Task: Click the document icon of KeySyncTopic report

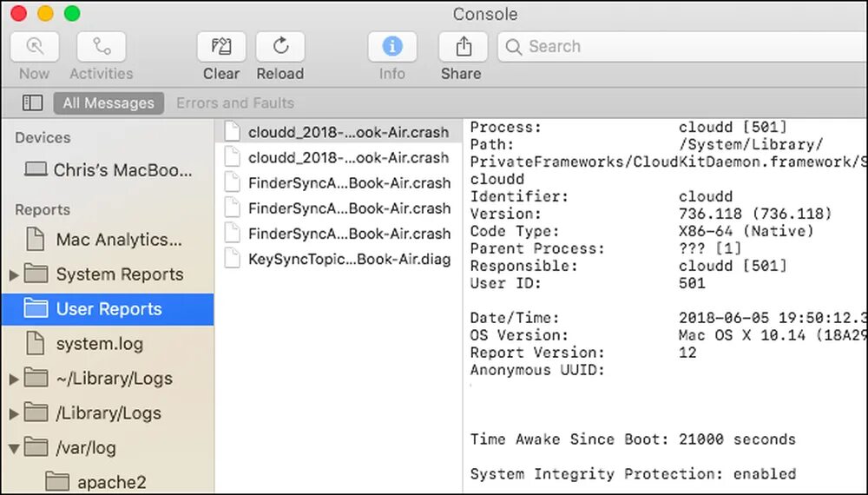Action: 233,259
